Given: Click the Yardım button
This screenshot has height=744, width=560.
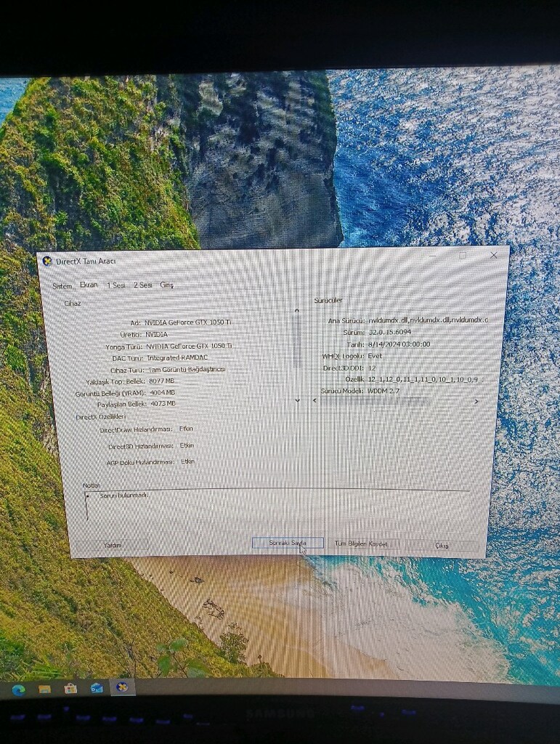Looking at the screenshot, I should tap(113, 545).
